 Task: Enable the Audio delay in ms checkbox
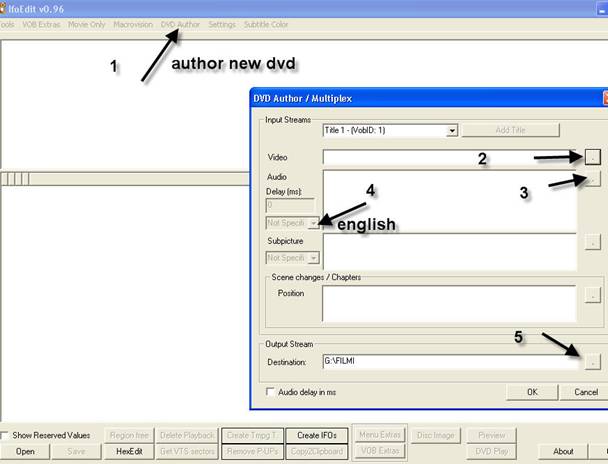(x=271, y=392)
